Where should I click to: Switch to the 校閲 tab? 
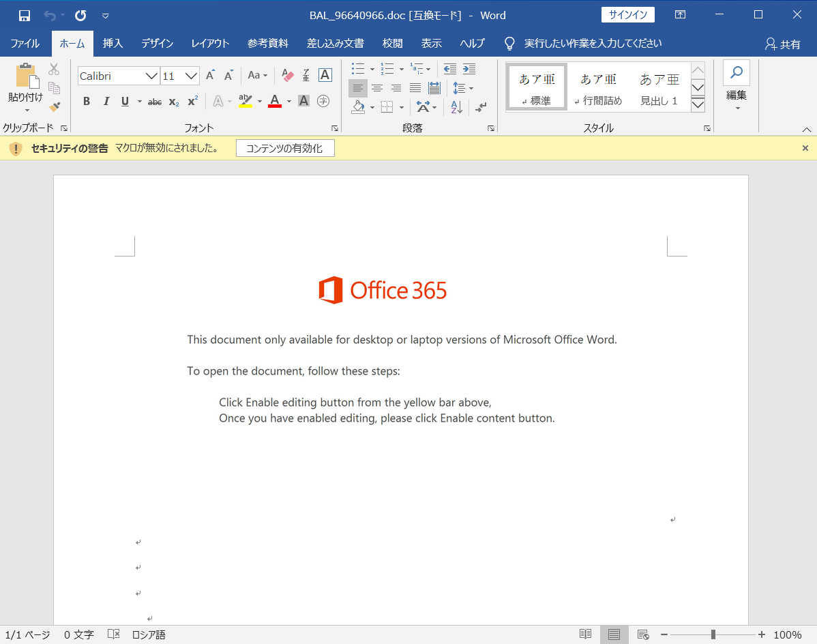(392, 43)
